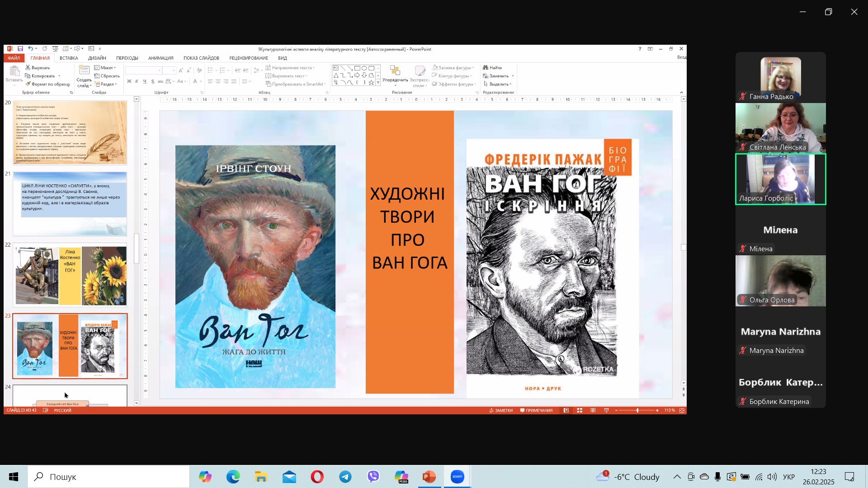Expand the shapes gallery more arrow
The width and height of the screenshot is (868, 488).
click(378, 83)
